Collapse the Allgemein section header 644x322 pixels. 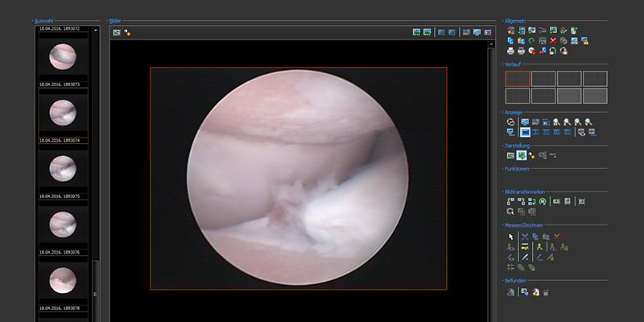point(514,21)
